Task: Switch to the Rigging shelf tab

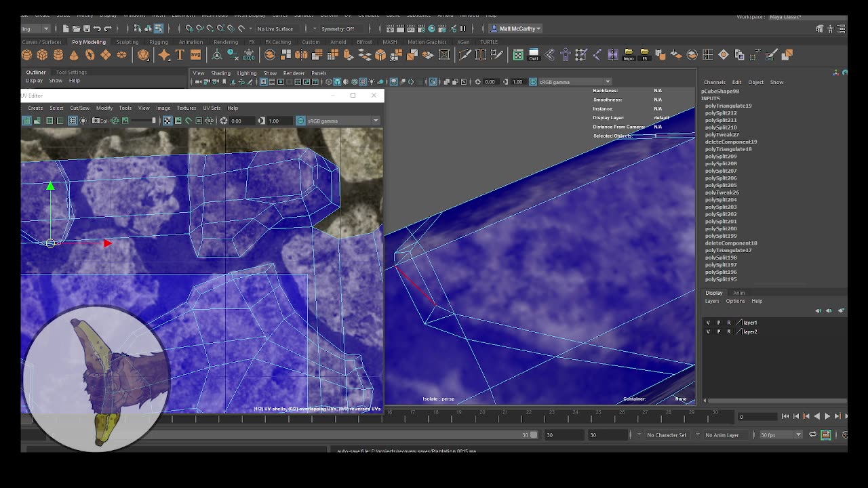Action: (x=159, y=42)
